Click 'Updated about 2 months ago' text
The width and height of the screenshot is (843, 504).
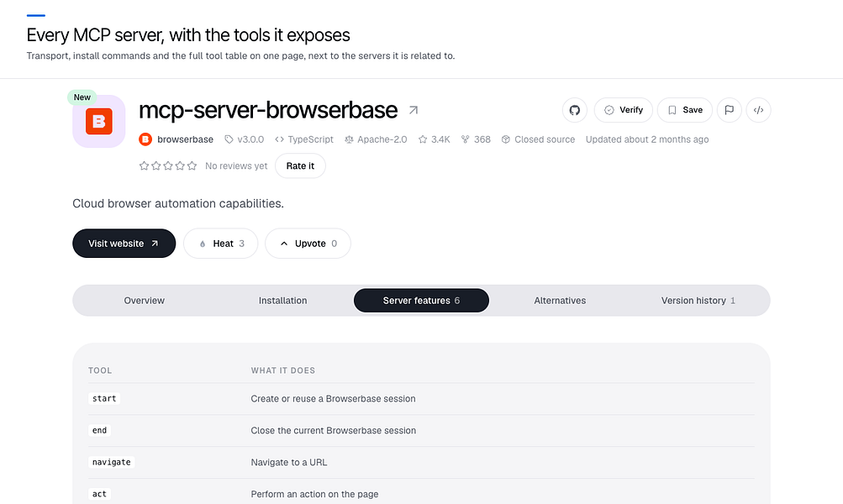coord(647,139)
